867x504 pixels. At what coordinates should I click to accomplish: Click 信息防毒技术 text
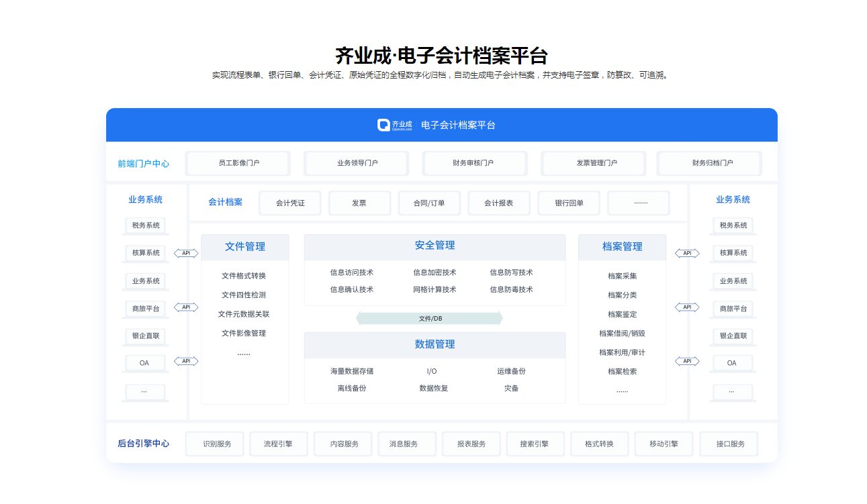pyautogui.click(x=511, y=290)
